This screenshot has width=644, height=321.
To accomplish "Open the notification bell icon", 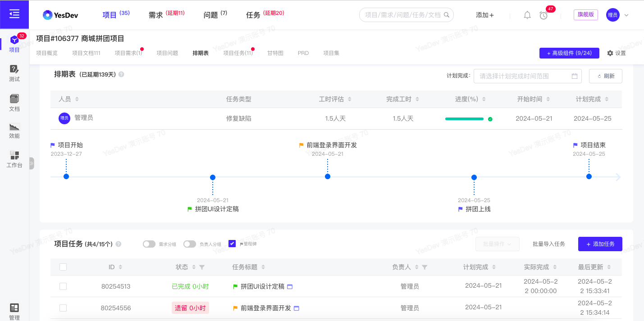I will pyautogui.click(x=527, y=14).
